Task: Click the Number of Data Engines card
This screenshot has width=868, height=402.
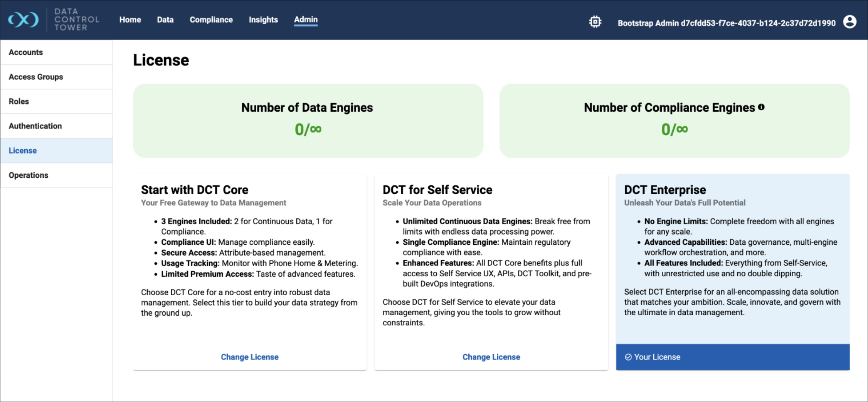Action: point(308,121)
